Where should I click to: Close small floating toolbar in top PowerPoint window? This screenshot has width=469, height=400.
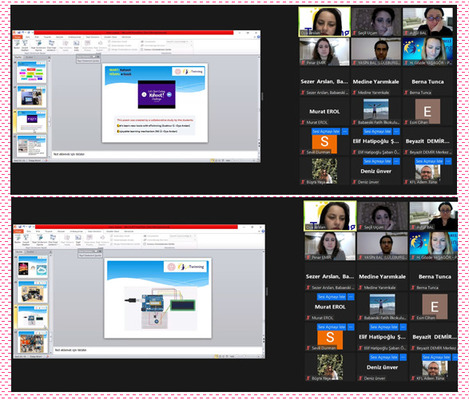pos(98,57)
